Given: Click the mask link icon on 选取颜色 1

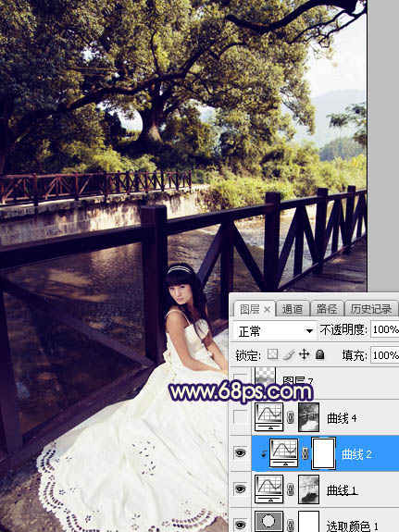Looking at the screenshot, I should point(291,525).
